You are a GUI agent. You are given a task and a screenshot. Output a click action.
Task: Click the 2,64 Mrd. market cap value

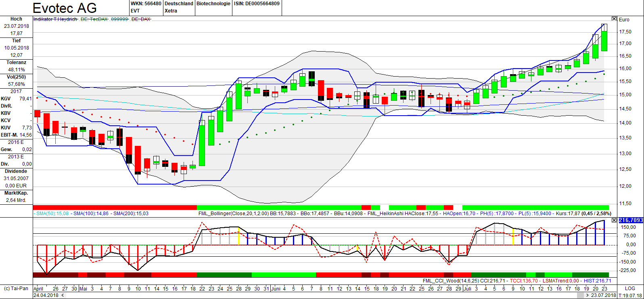pyautogui.click(x=16, y=200)
